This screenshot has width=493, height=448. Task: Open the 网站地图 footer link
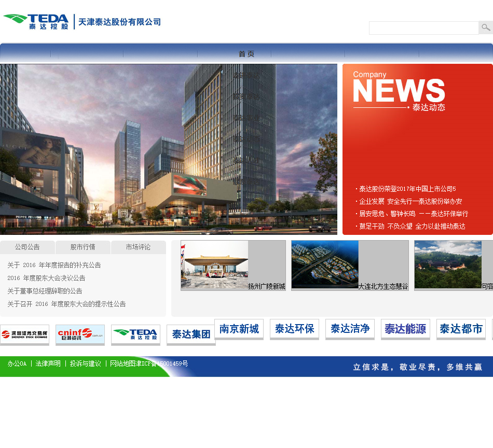(x=122, y=364)
